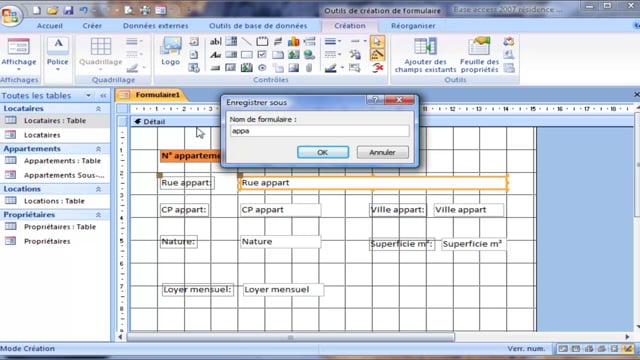Image resolution: width=640 pixels, height=360 pixels.
Task: Select the Text Box (ab|) control tool
Action: click(215, 41)
